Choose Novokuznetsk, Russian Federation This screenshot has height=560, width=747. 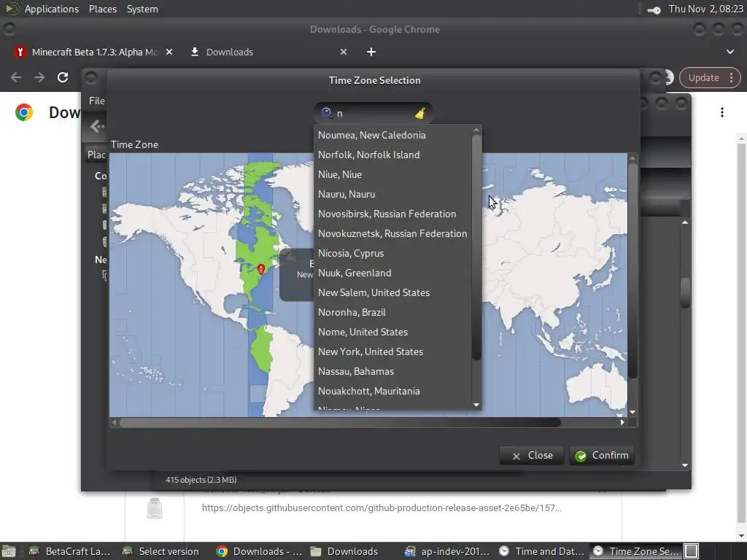pos(393,233)
